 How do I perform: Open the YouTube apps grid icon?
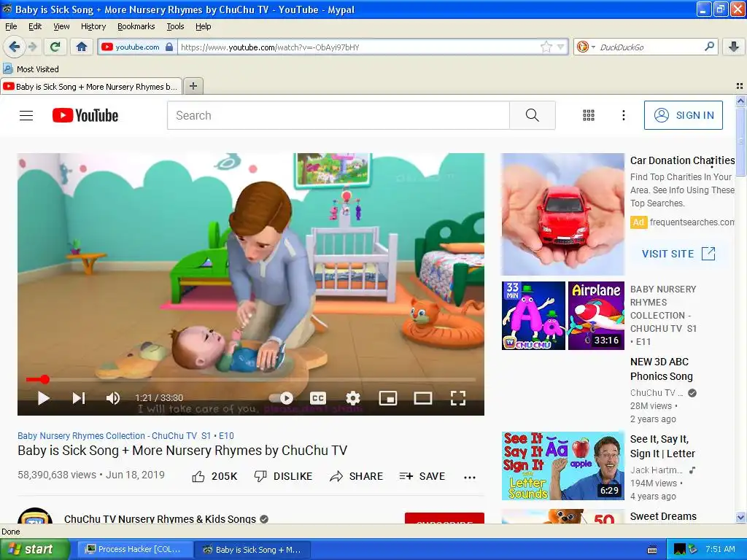click(589, 115)
